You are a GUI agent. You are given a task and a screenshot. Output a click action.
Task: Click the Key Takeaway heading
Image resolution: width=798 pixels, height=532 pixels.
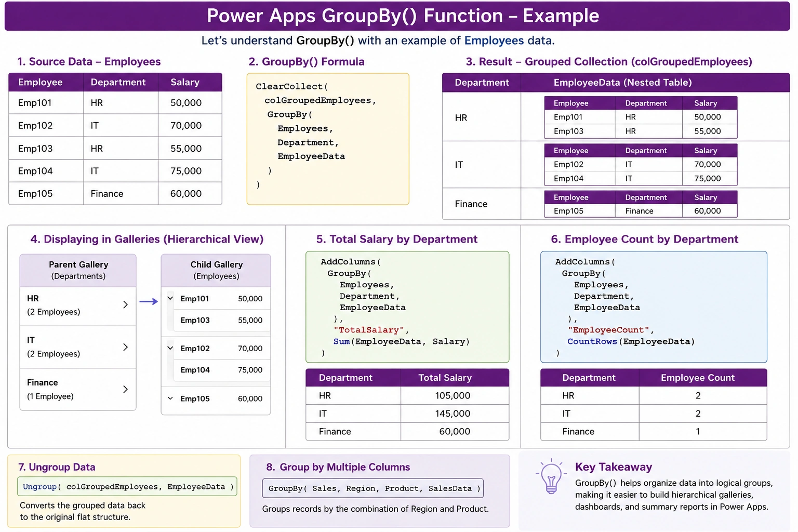point(614,467)
